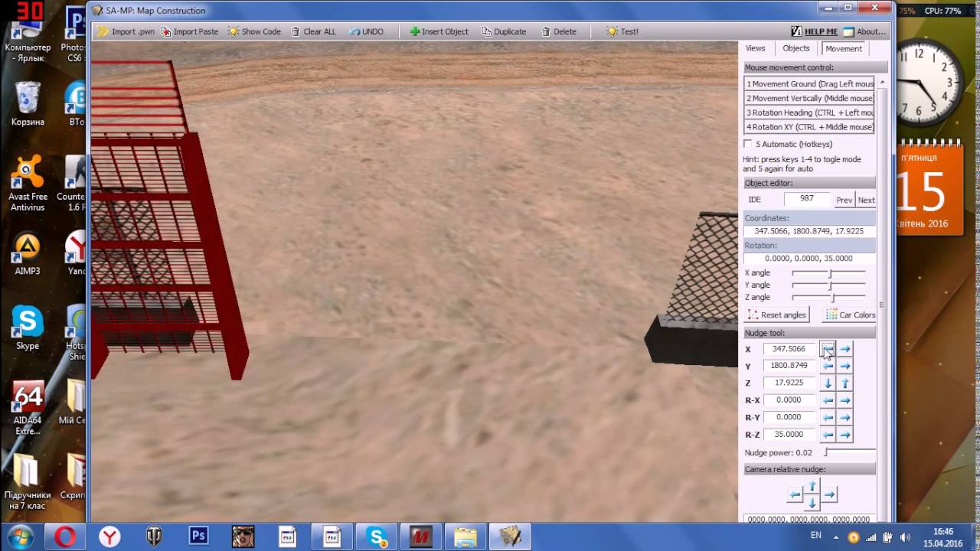Adjust the Z angle slider
This screenshot has height=551, width=980.
pyautogui.click(x=828, y=298)
